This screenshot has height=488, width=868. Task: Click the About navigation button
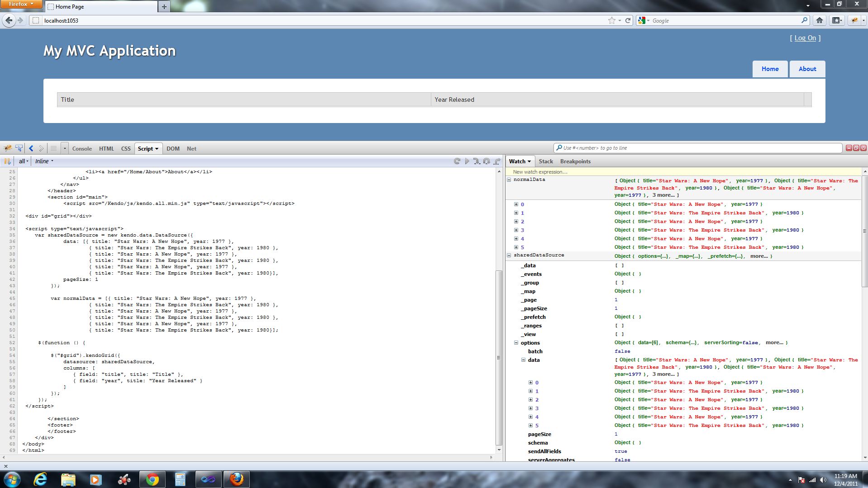[807, 69]
